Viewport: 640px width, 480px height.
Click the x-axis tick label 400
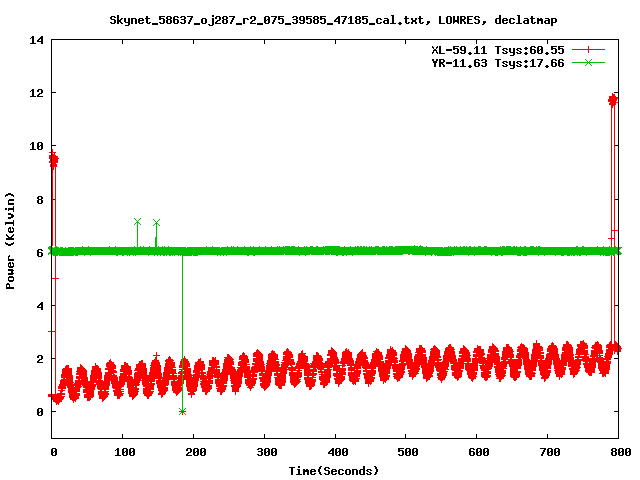[338, 452]
